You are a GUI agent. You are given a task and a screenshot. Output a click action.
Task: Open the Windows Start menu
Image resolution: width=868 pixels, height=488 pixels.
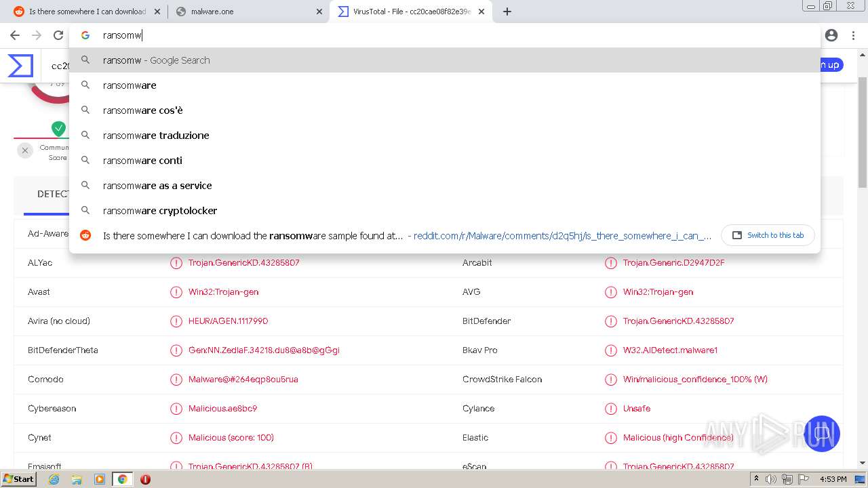[18, 479]
